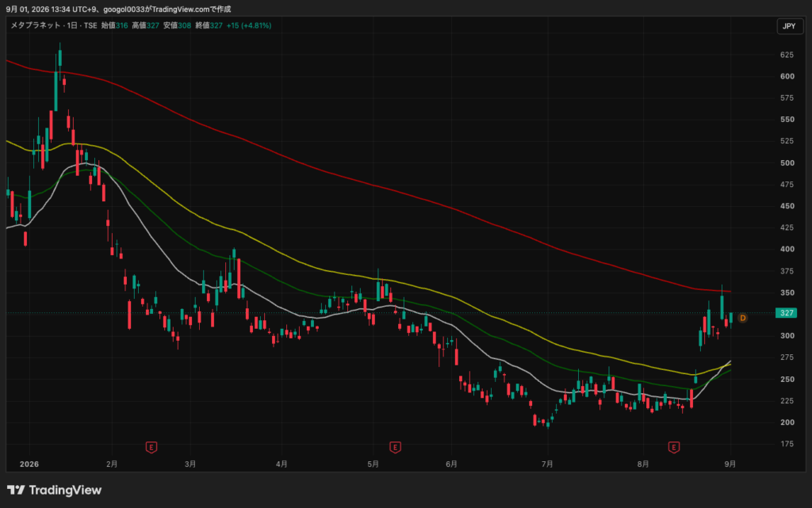This screenshot has height=508, width=812.
Task: Click the February earnings E marker
Action: [x=151, y=447]
